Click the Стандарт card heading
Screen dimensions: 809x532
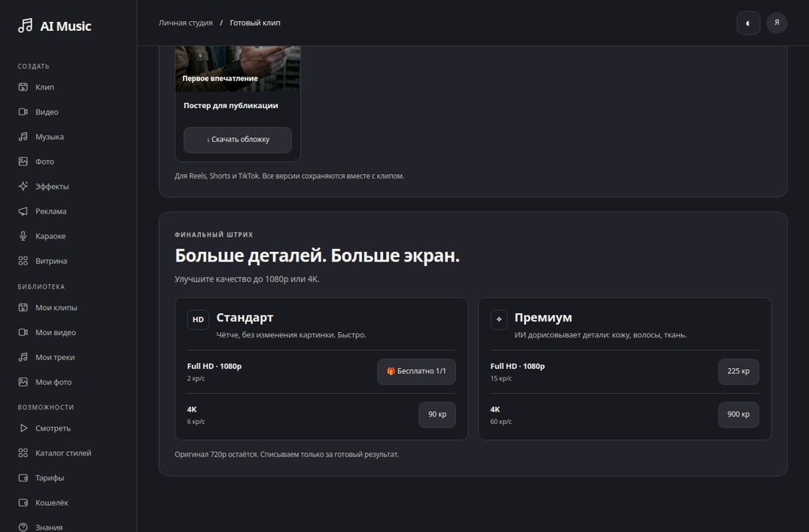245,317
